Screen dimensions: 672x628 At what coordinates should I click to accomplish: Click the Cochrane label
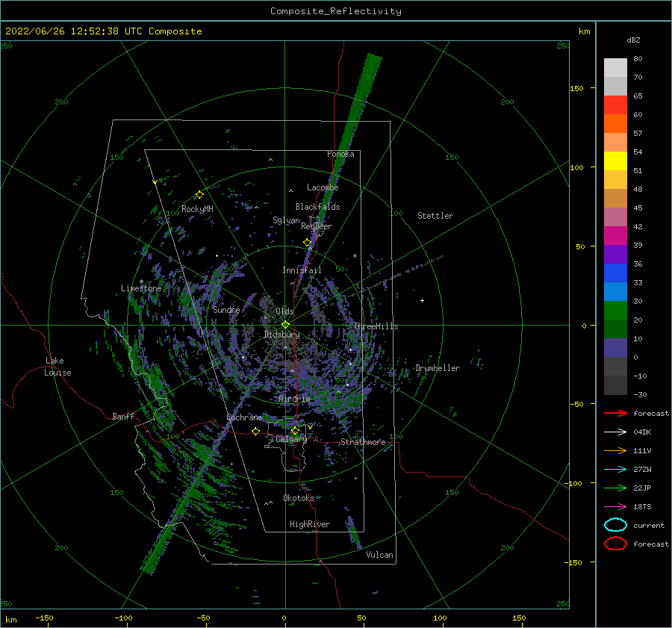[x=244, y=417]
